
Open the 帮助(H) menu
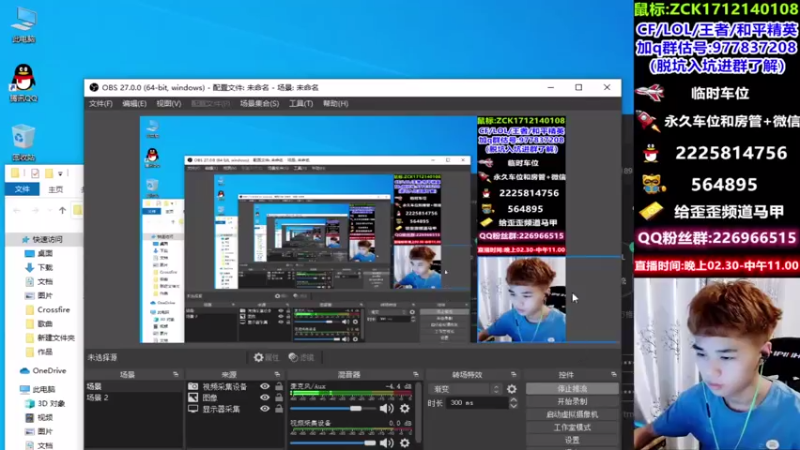coord(335,104)
